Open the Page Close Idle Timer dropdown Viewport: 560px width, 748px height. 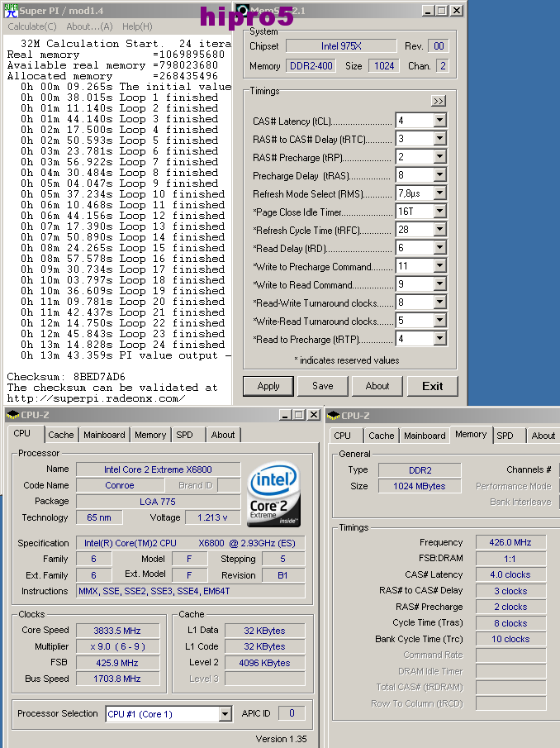point(440,211)
